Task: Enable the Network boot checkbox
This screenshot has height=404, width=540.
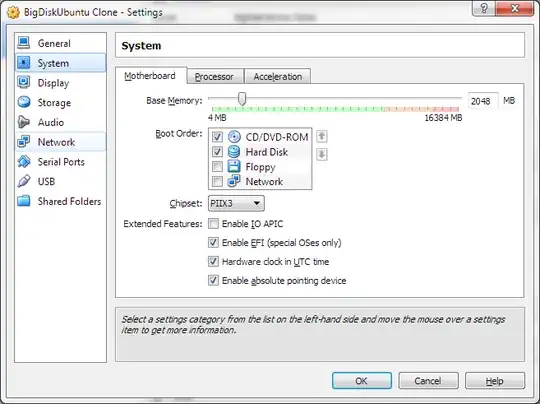Action: tap(217, 181)
